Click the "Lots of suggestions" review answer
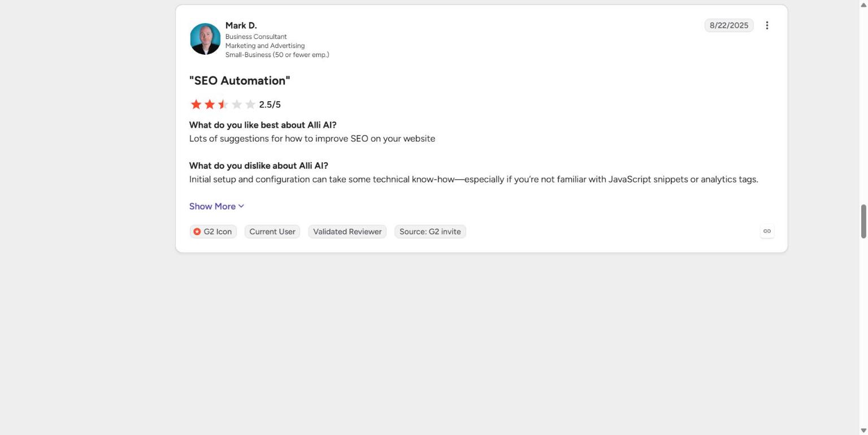Image resolution: width=868 pixels, height=435 pixels. pos(312,138)
